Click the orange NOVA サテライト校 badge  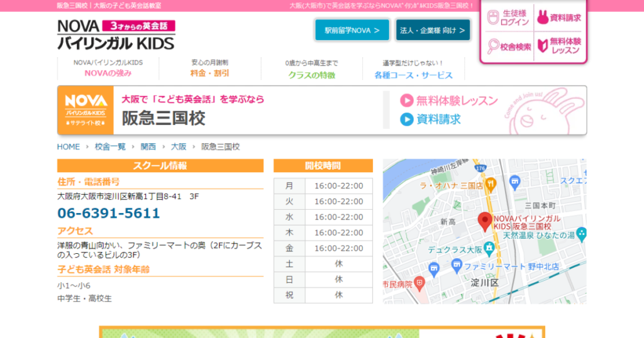tap(86, 110)
